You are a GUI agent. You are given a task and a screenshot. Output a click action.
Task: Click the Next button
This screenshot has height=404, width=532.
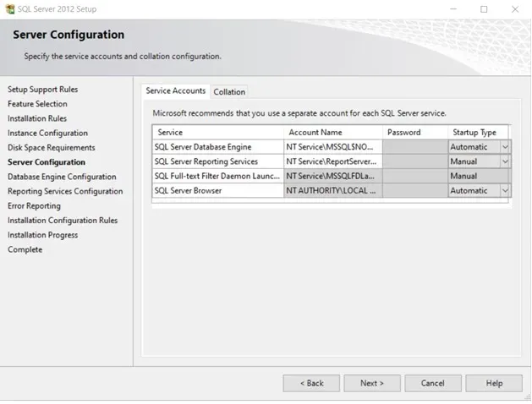click(372, 383)
